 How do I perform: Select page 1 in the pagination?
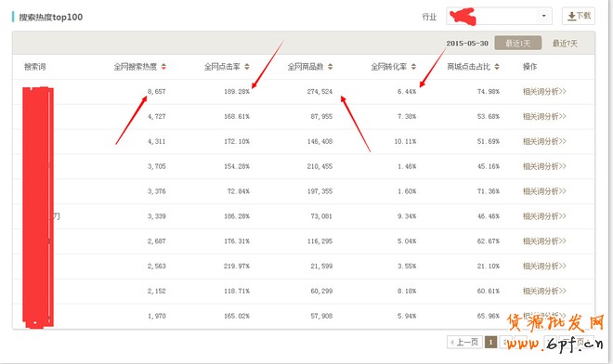[490, 342]
